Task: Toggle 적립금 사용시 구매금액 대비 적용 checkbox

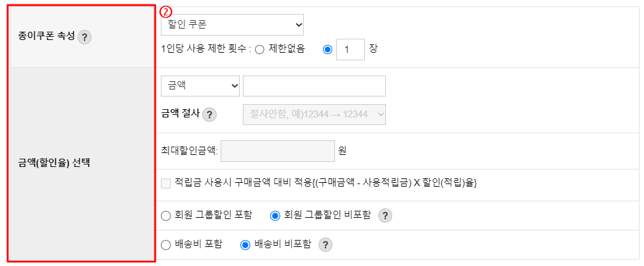Action: [165, 183]
